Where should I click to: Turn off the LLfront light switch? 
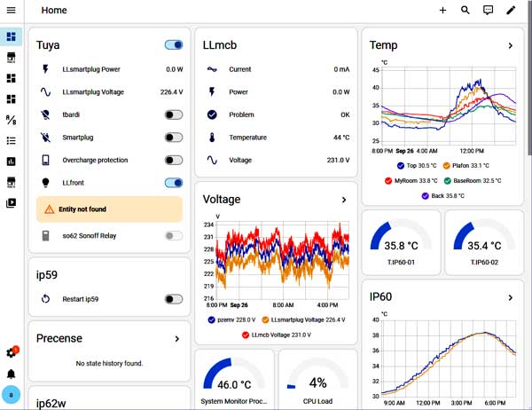click(x=174, y=183)
